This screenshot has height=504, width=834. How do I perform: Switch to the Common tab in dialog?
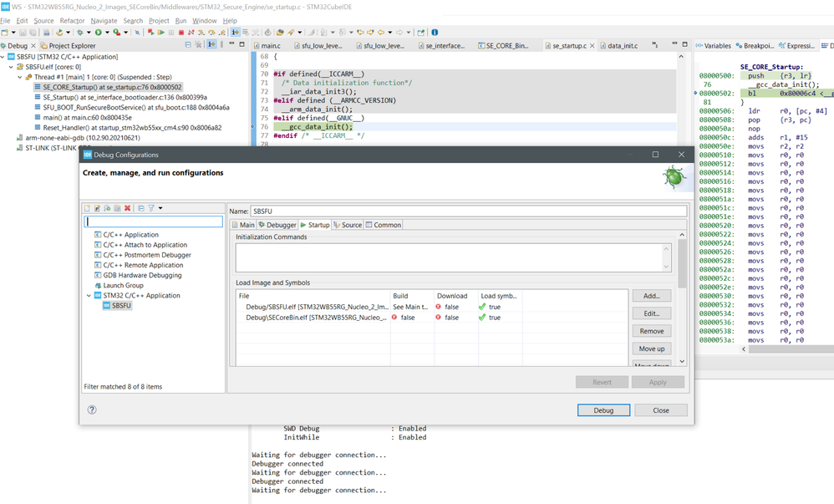[x=383, y=225]
